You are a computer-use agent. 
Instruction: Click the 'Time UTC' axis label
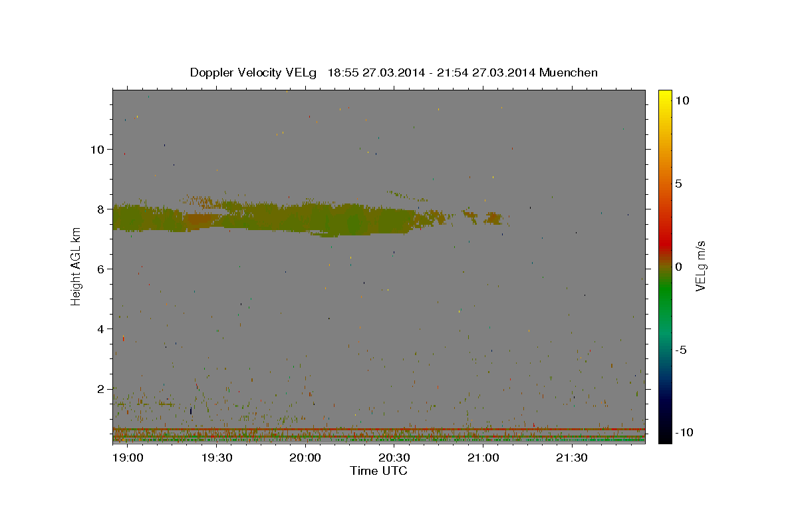tap(378, 471)
